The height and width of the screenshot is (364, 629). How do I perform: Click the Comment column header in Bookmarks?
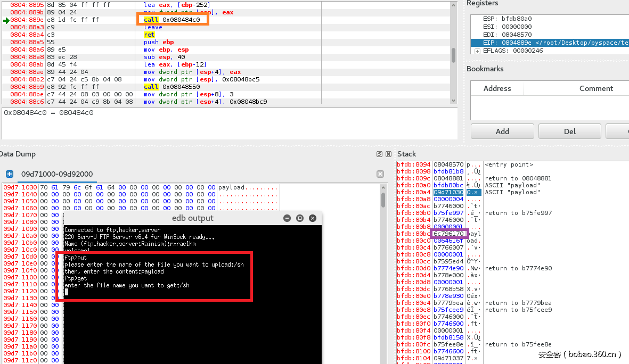595,88
